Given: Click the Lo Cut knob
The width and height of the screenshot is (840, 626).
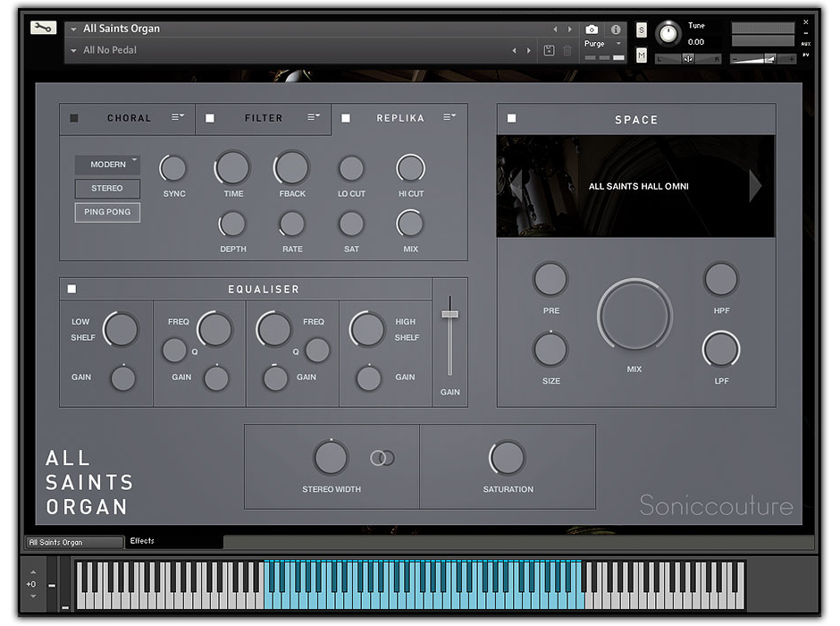Looking at the screenshot, I should tap(351, 168).
